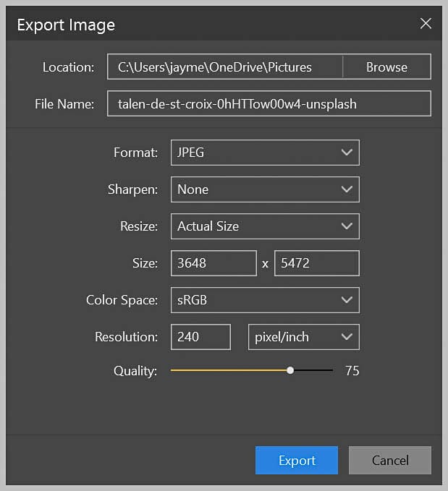448x491 pixels.
Task: Click the Quality slider handle
Action: point(290,370)
